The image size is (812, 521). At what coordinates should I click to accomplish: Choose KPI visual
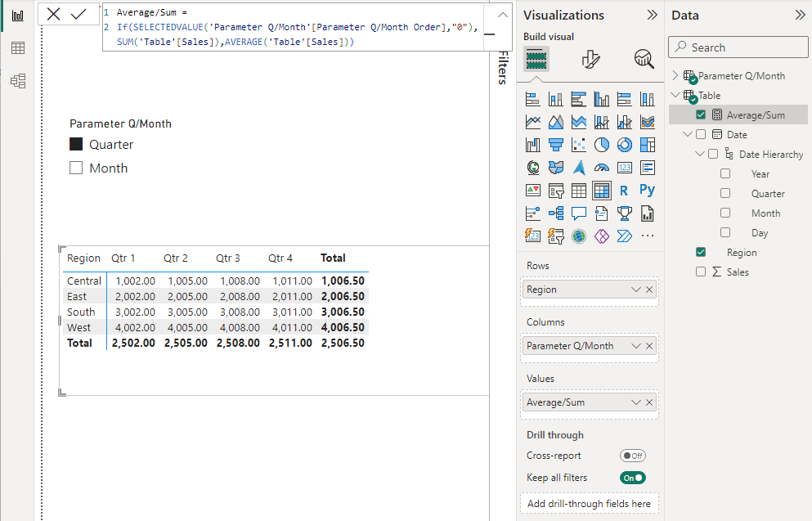coord(533,190)
